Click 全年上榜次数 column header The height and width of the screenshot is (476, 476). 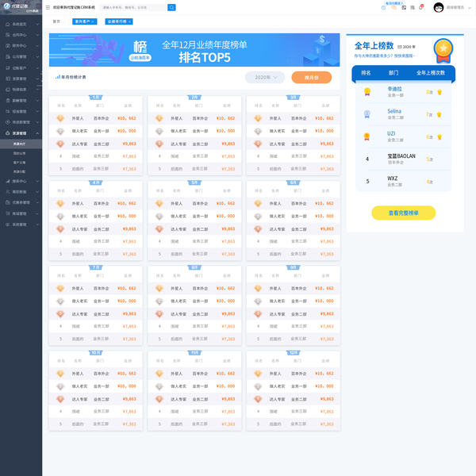pyautogui.click(x=431, y=73)
